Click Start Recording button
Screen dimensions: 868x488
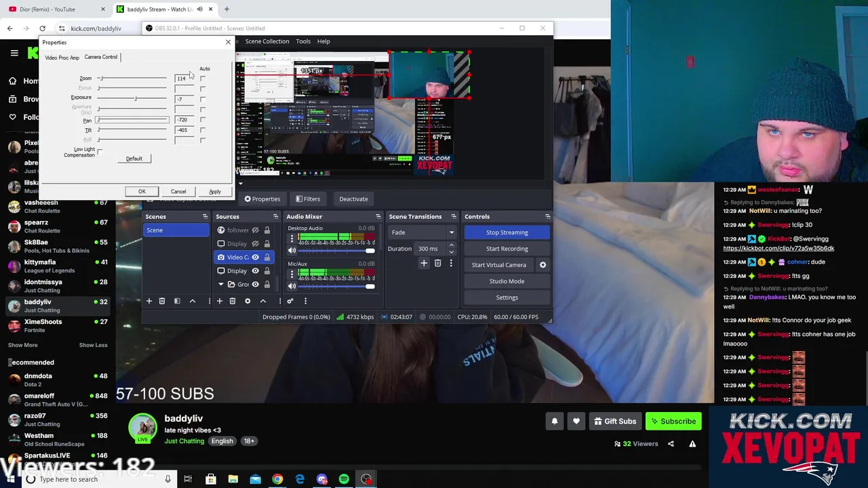click(507, 249)
